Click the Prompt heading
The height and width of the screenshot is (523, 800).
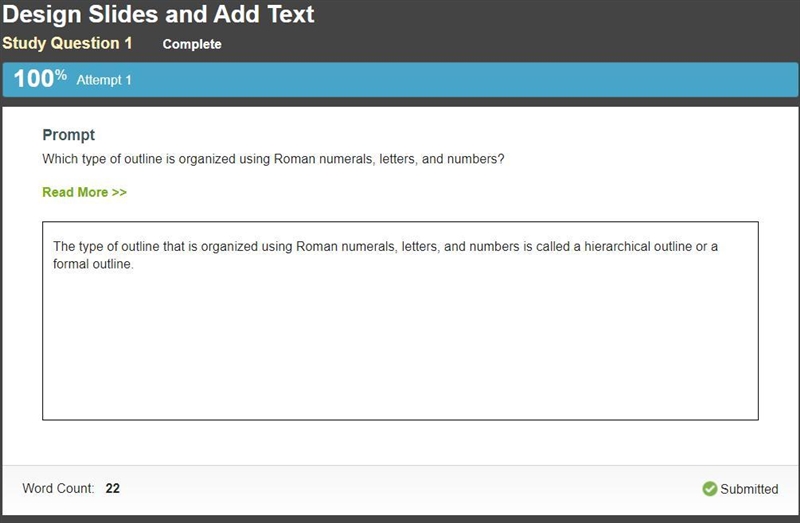pyautogui.click(x=68, y=135)
